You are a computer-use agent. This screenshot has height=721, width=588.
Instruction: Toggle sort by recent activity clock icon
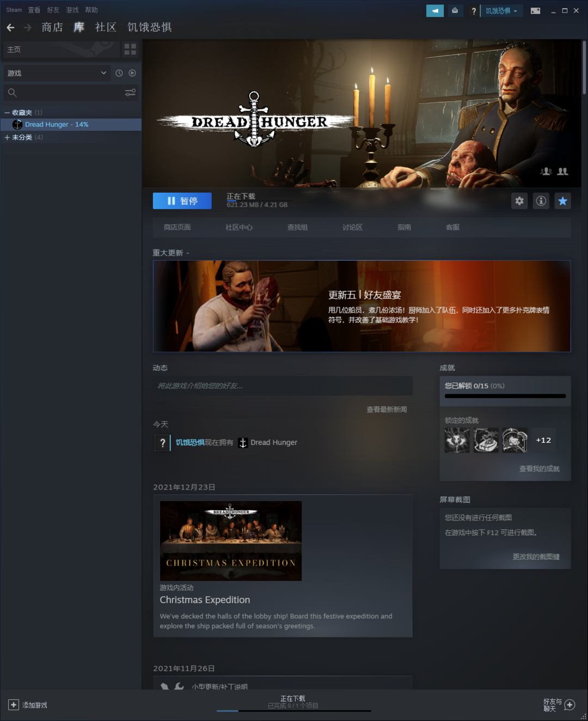click(x=119, y=73)
